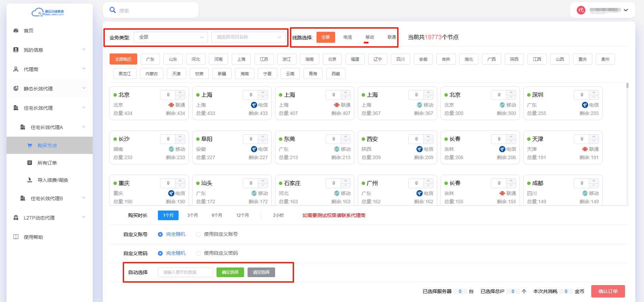Select 使用自定义密码 radio option
The height and width of the screenshot is (302, 644).
tap(198, 253)
